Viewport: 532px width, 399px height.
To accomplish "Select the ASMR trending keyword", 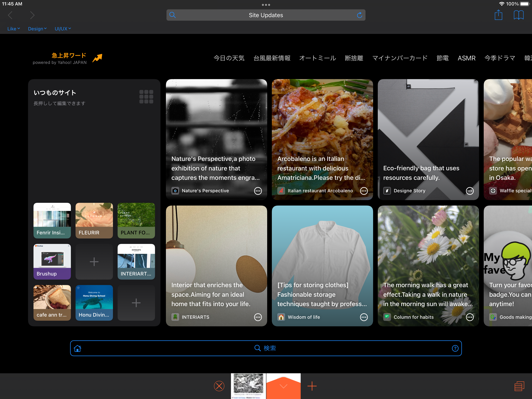I will pos(466,58).
